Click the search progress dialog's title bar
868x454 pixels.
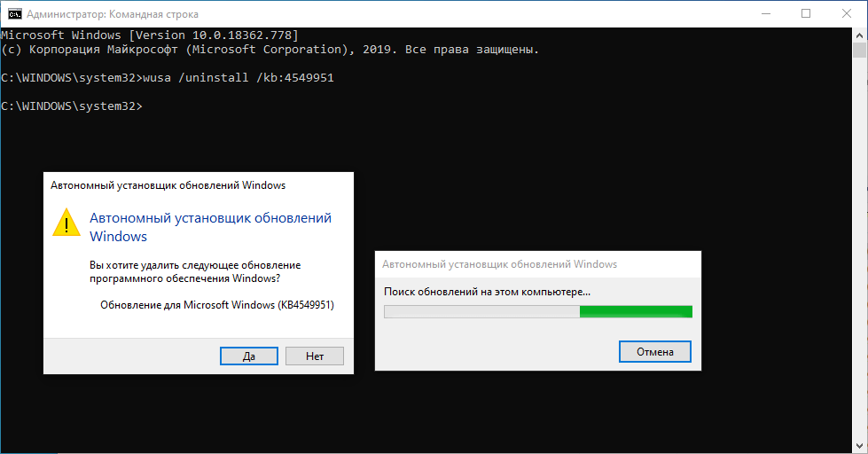(x=538, y=264)
